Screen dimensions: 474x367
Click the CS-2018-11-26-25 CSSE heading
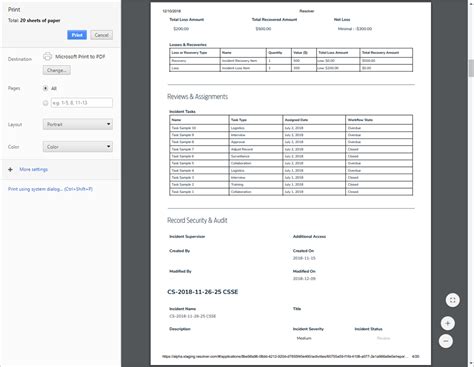coord(203,292)
